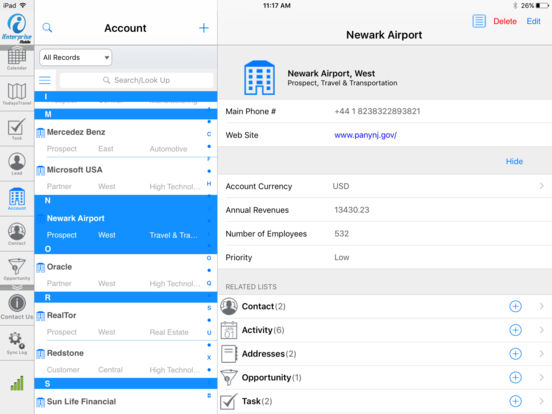Image resolution: width=552 pixels, height=414 pixels.
Task: Select the Newark Airport account row
Action: (126, 225)
